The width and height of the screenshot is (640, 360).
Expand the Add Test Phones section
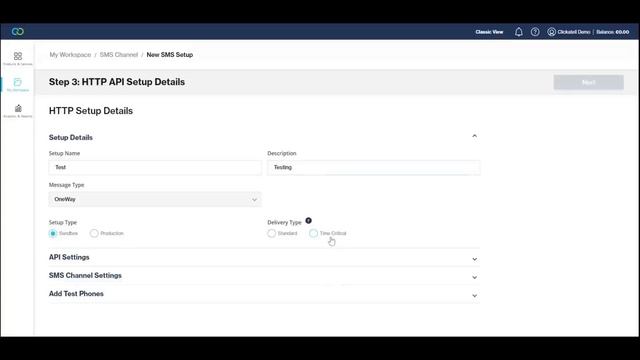click(264, 294)
